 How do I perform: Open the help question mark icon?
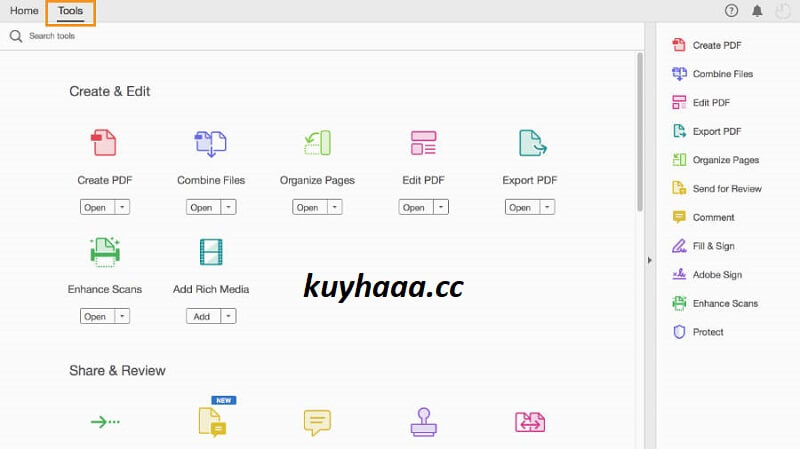pyautogui.click(x=731, y=11)
